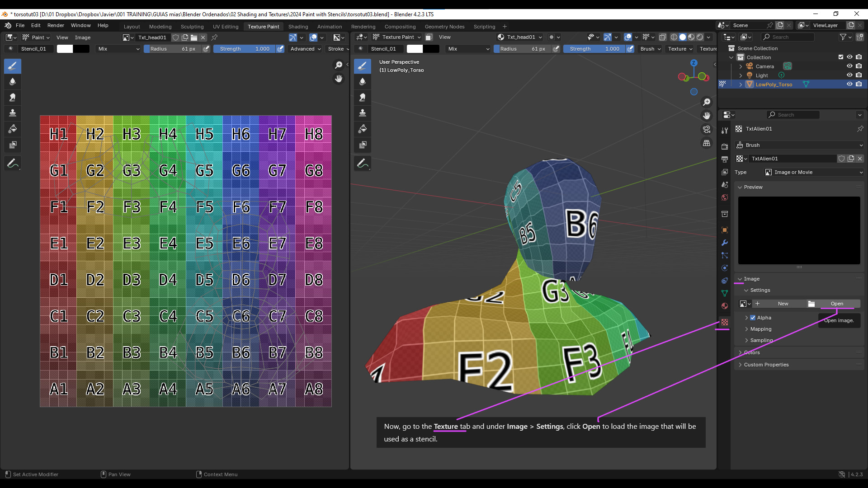Image resolution: width=868 pixels, height=488 pixels.
Task: Switch to Sculpting workspace tab
Action: [192, 27]
